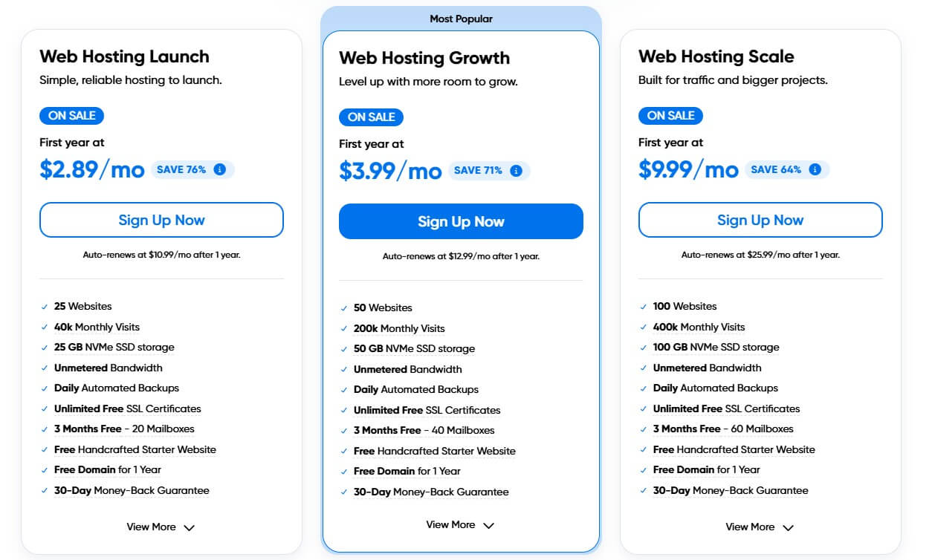This screenshot has width=932, height=560.
Task: Expand View More under Web Hosting Launch
Action: pyautogui.click(x=161, y=527)
